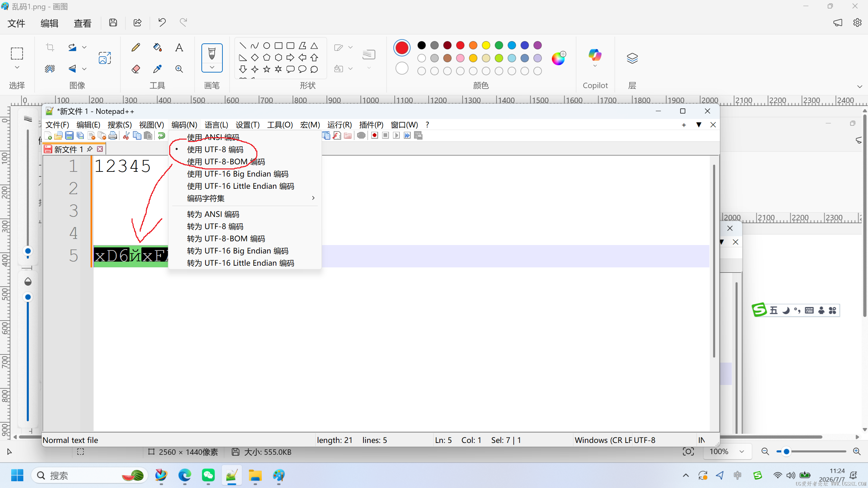Screen dimensions: 868x488
Task: Open the shape Fill dropdown
Action: click(x=351, y=69)
